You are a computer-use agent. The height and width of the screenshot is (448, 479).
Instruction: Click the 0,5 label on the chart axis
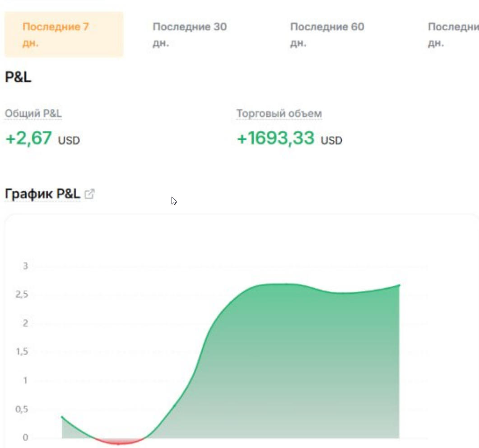22,409
